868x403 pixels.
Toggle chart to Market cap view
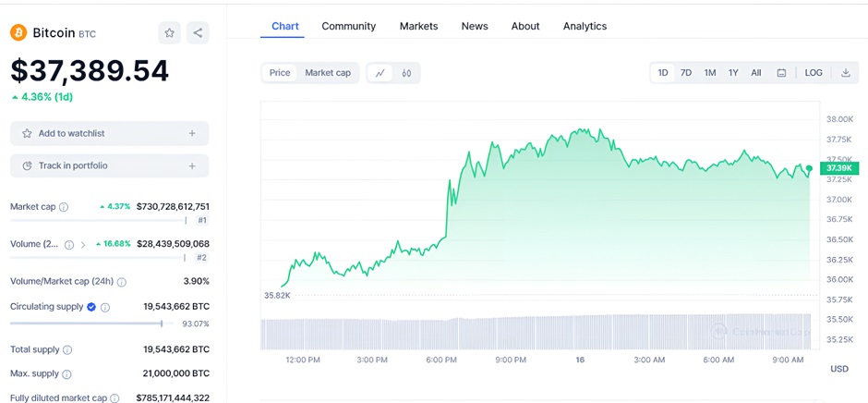328,73
